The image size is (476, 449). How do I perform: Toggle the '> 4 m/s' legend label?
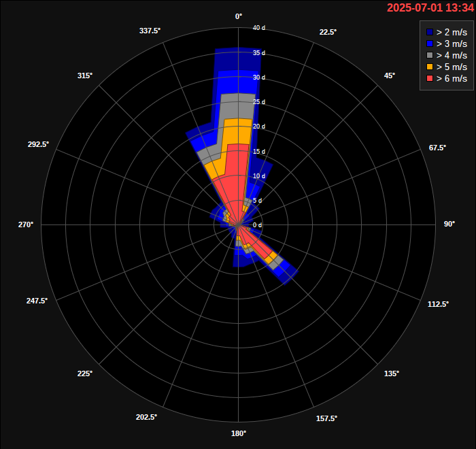(x=452, y=55)
